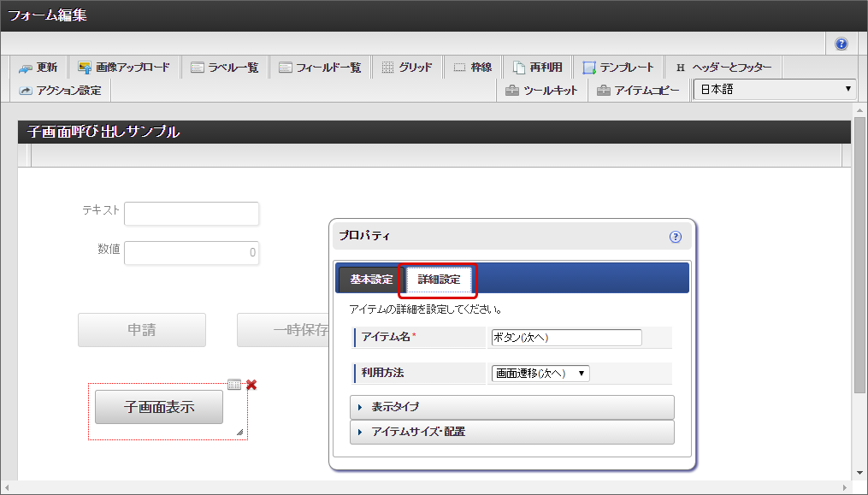
Task: Click the 再利用 reuse toolbar button
Action: tap(538, 68)
